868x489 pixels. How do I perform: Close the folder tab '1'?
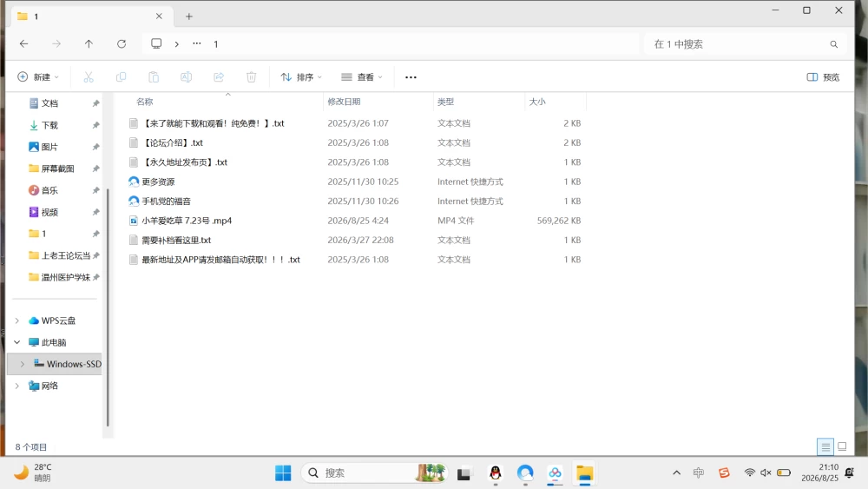click(159, 16)
